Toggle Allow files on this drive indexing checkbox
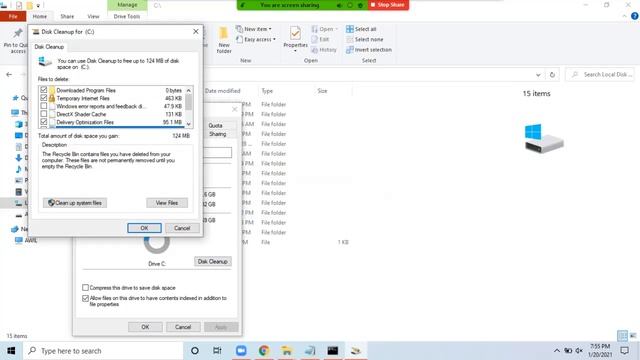This screenshot has height=360, width=640. [x=85, y=298]
